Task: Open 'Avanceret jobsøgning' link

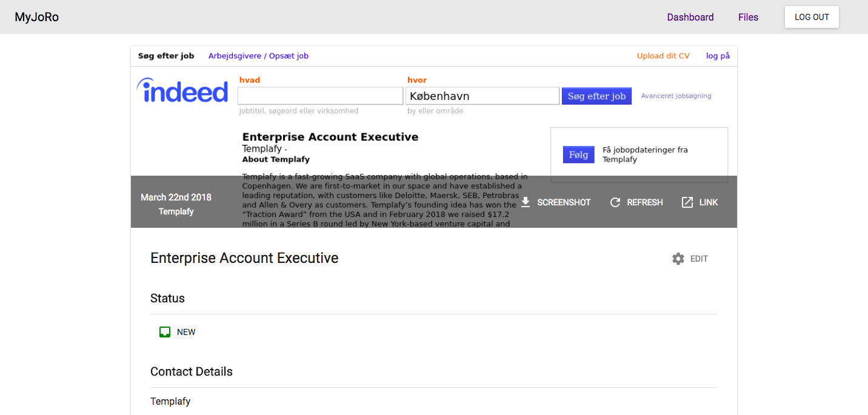Action: click(x=676, y=96)
